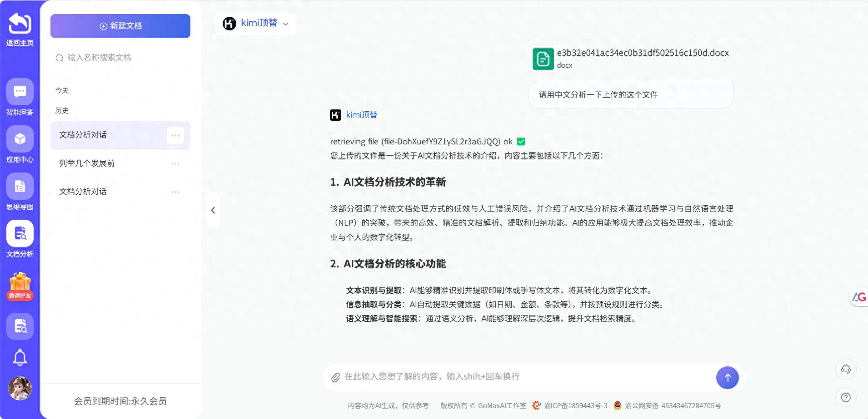Open the 智能问答 chat icon
The width and height of the screenshot is (868, 419).
coord(20,92)
